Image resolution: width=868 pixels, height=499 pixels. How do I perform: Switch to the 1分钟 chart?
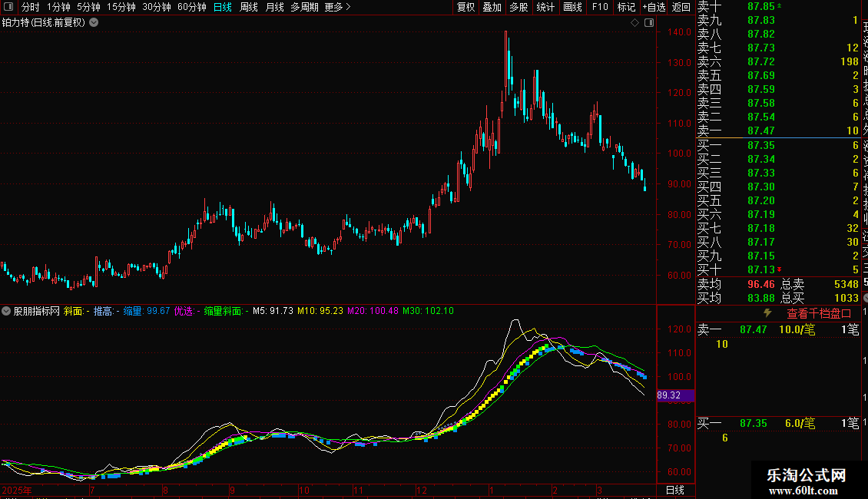58,7
